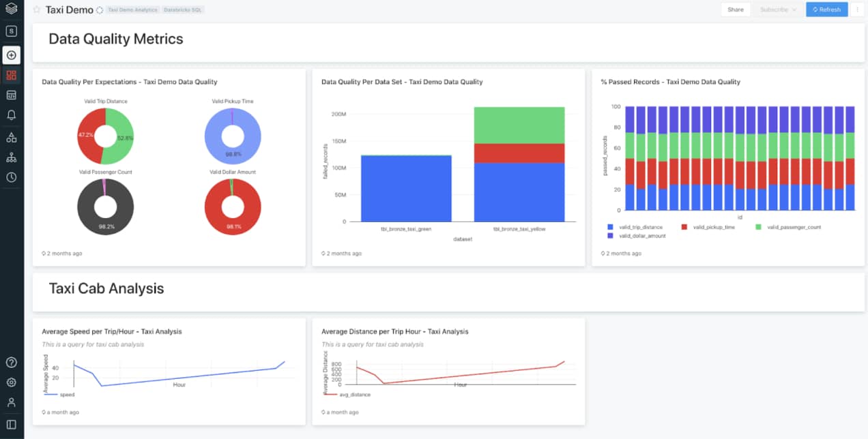Open the SQL persona switcher icon

pos(11,31)
